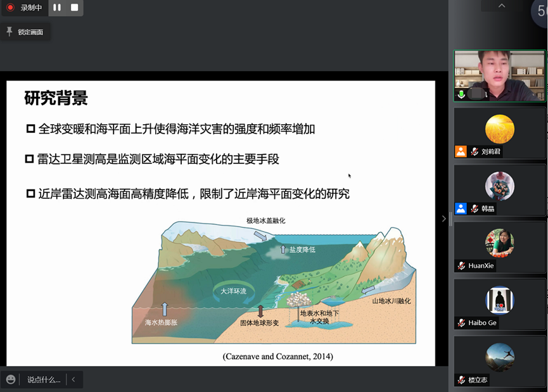This screenshot has height=392, width=548.
Task: Collapse the participant video sidebar
Action: tap(443, 218)
